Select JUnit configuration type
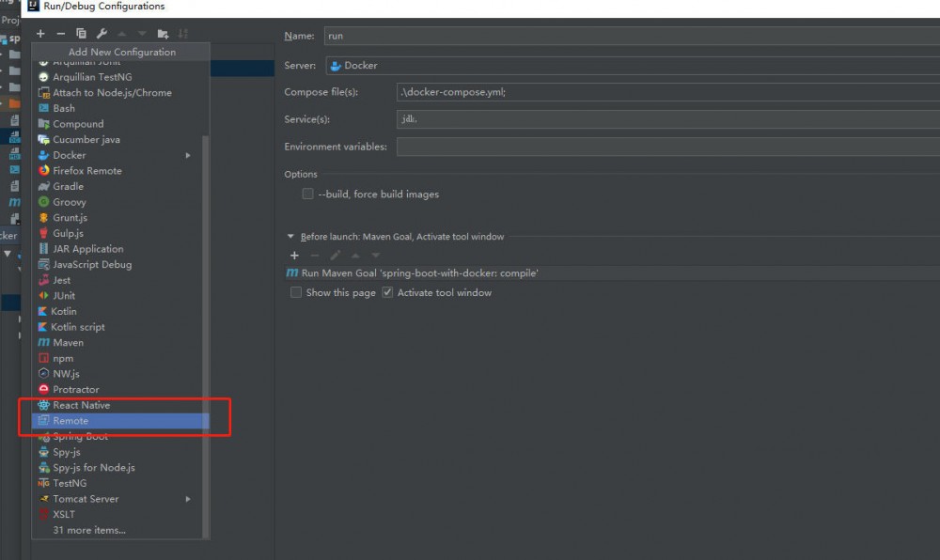This screenshot has height=560, width=940. tap(120, 295)
